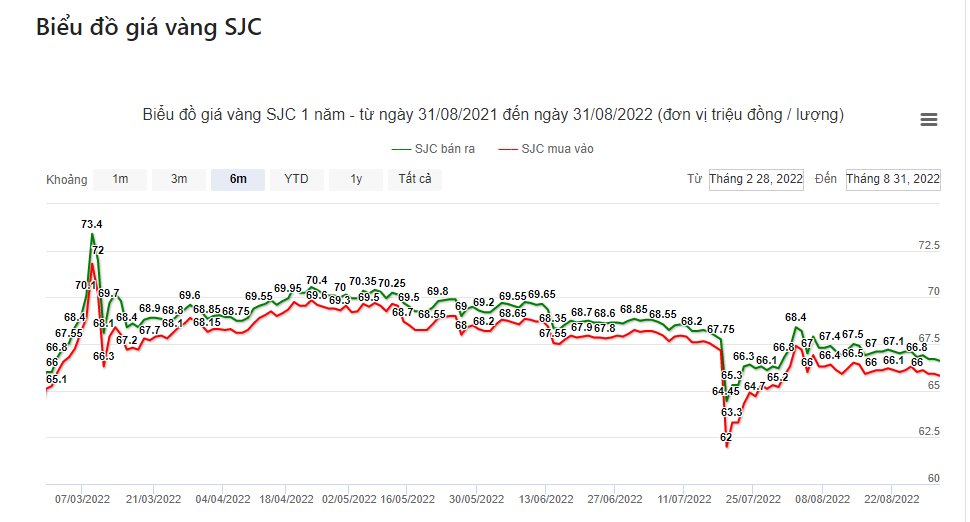Click the Từ date field Tháng 2 28, 2022
This screenshot has height=522, width=970.
pyautogui.click(x=756, y=179)
